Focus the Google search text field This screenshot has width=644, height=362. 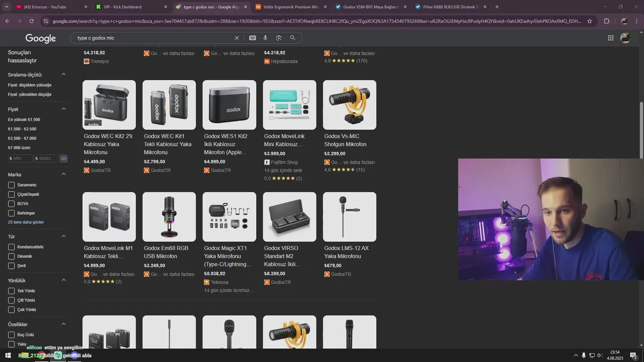click(153, 38)
